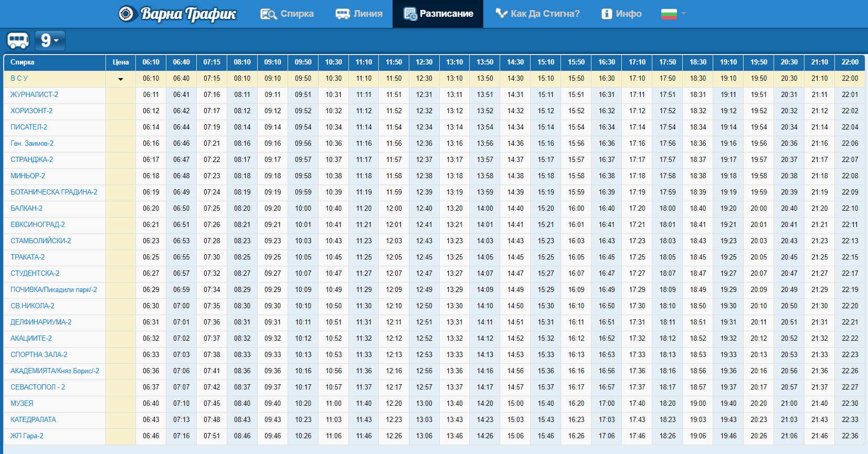Select the Разписание schedule tab
The width and height of the screenshot is (868, 454).
438,14
